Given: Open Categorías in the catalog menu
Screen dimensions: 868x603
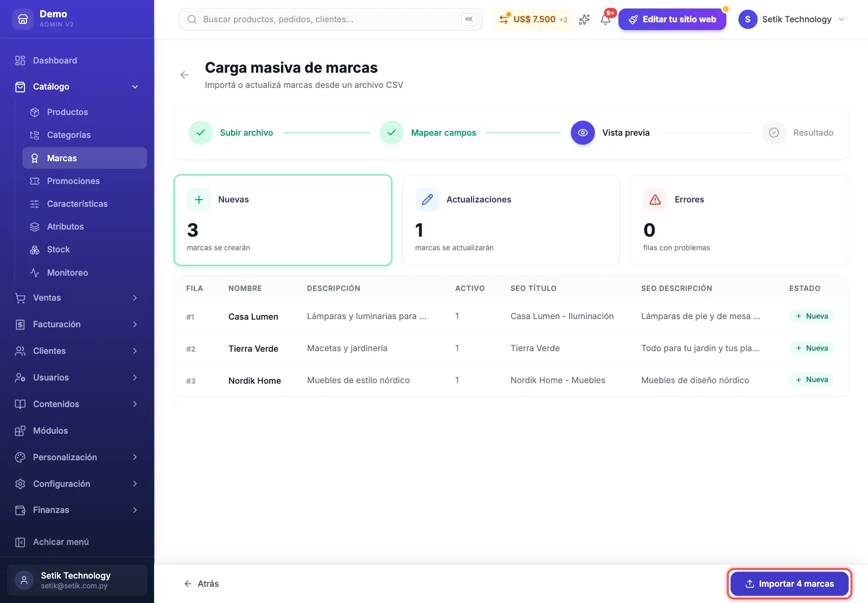Looking at the screenshot, I should point(85,135).
